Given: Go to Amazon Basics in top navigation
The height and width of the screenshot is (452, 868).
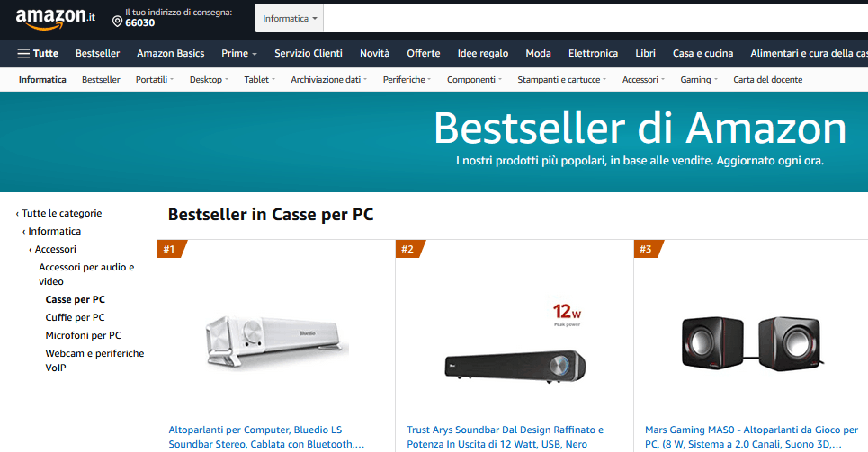Looking at the screenshot, I should point(171,53).
